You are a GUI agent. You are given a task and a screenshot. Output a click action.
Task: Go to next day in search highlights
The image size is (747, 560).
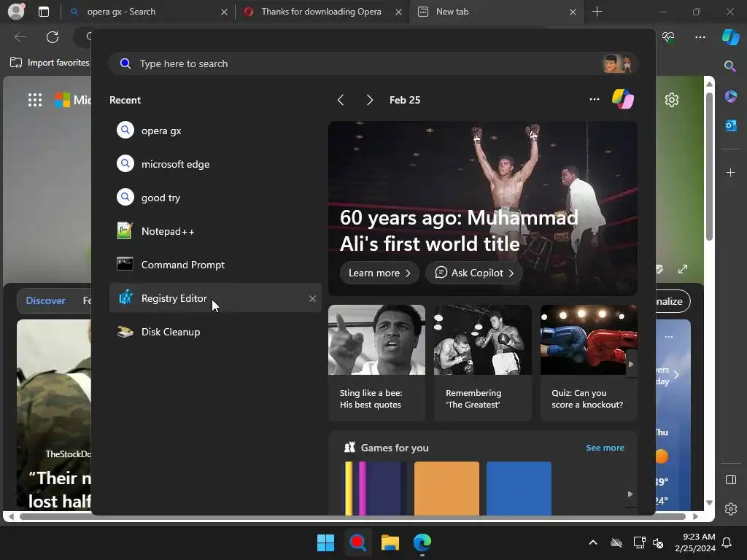[369, 100]
